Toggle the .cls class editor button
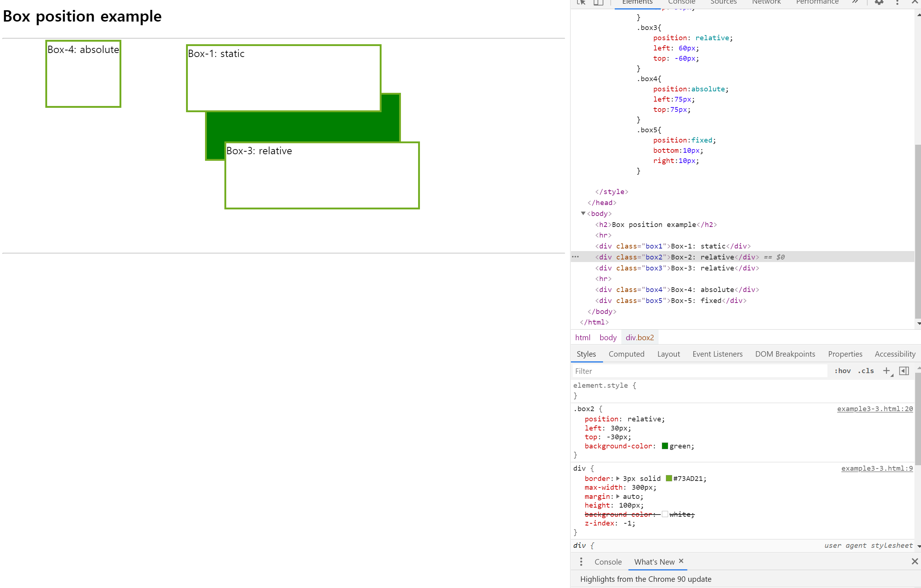921x588 pixels. (865, 371)
